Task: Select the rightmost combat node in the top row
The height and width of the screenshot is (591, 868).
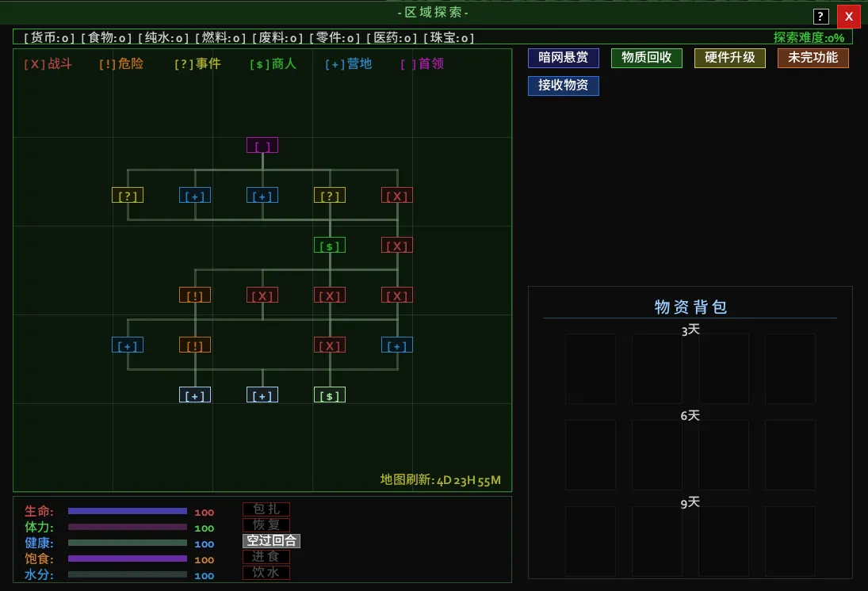Action: pyautogui.click(x=396, y=195)
